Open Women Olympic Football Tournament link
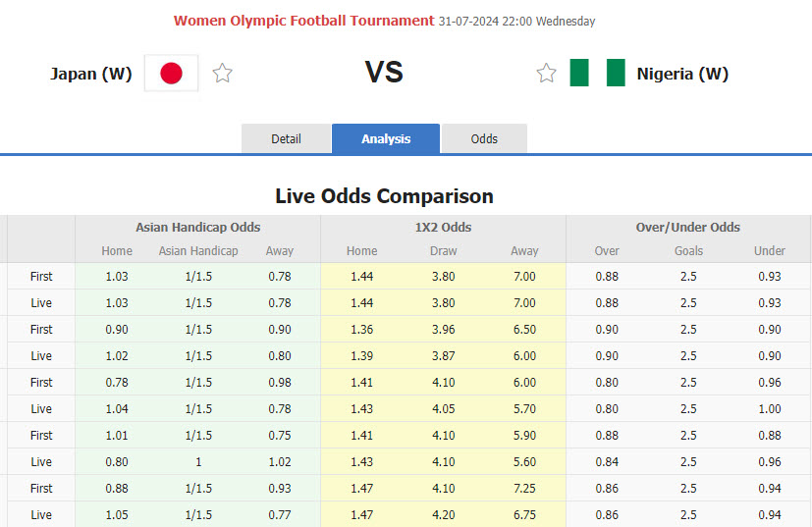 (x=304, y=21)
